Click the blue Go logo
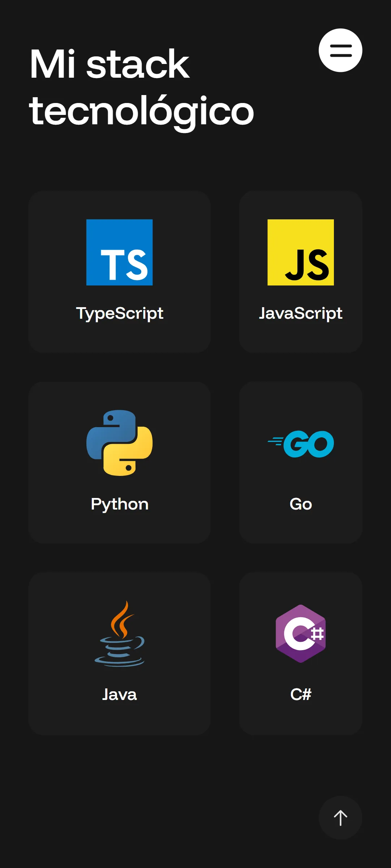Image resolution: width=391 pixels, height=868 pixels. pyautogui.click(x=301, y=444)
